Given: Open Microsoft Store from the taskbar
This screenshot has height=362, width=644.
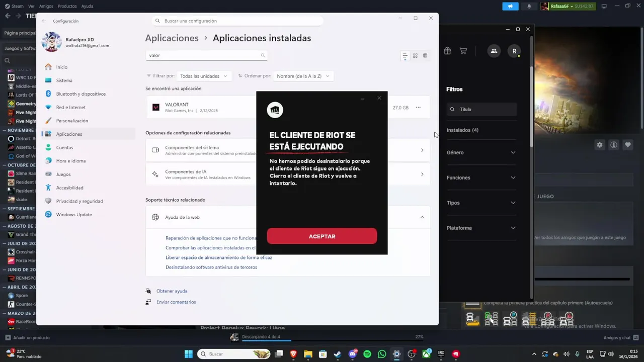Looking at the screenshot, I should (x=323, y=354).
